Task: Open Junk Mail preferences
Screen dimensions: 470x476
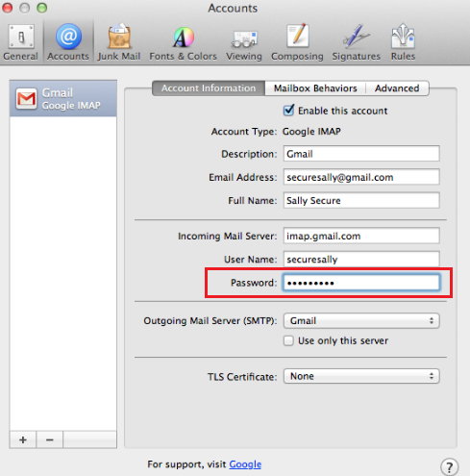Action: click(x=119, y=42)
